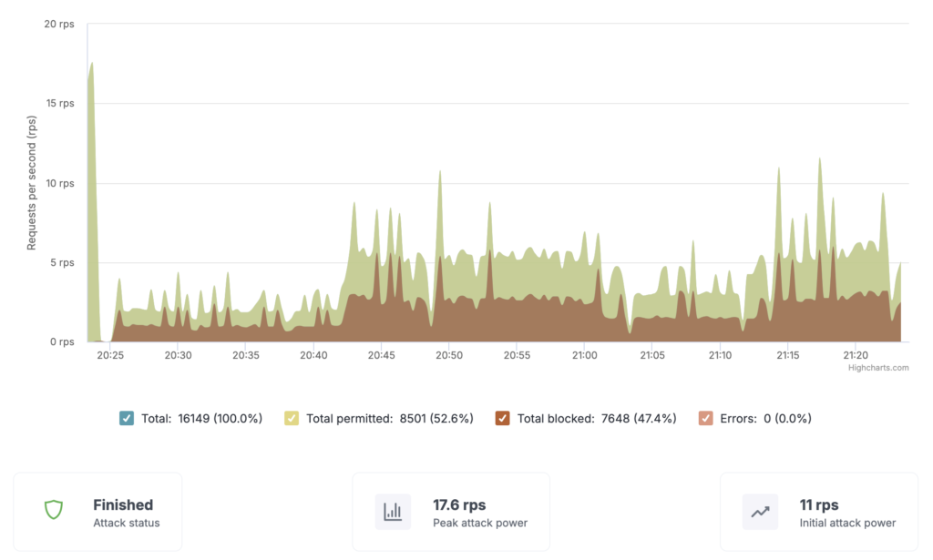Viewport: 933px width, 560px height.
Task: Click the 20:50 time axis label
Action: coord(449,355)
